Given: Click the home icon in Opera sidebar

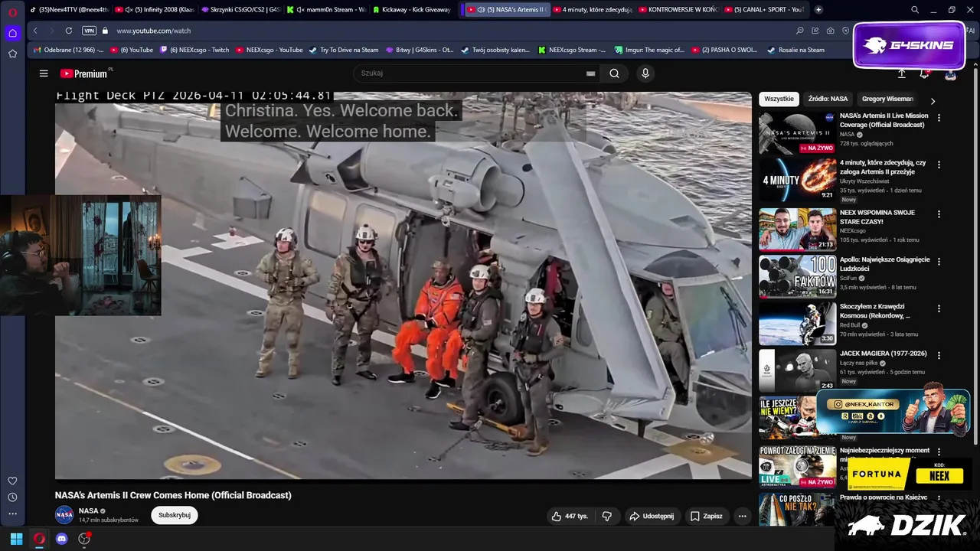Looking at the screenshot, I should [12, 33].
